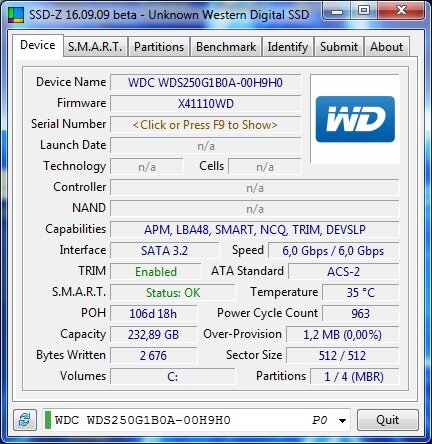Switch to the S.M.A.R.T. tab
Viewport: 432px width, 444px height.
point(95,47)
